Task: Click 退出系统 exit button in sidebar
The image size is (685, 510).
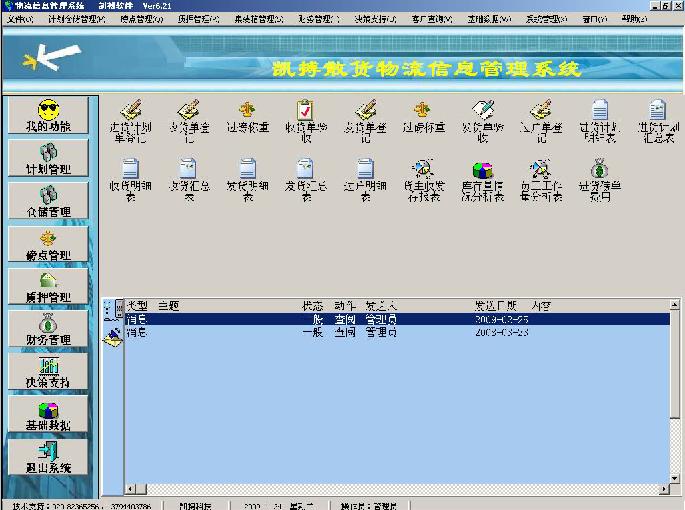Action: [x=48, y=457]
